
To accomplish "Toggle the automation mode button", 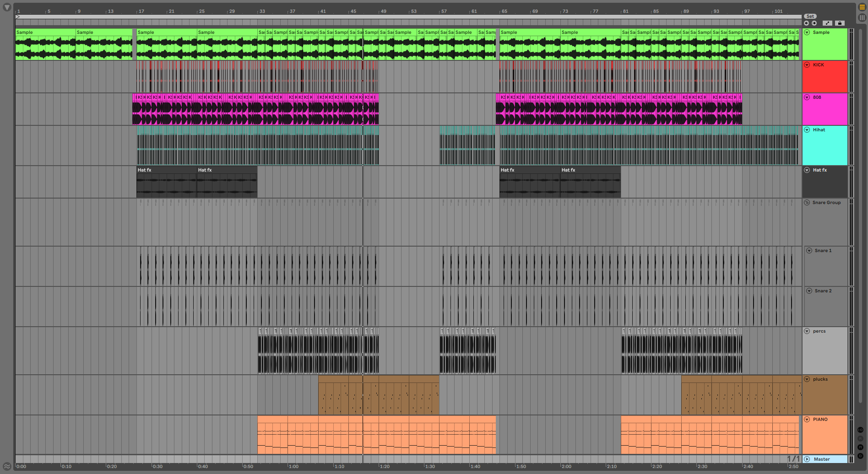I will click(827, 23).
